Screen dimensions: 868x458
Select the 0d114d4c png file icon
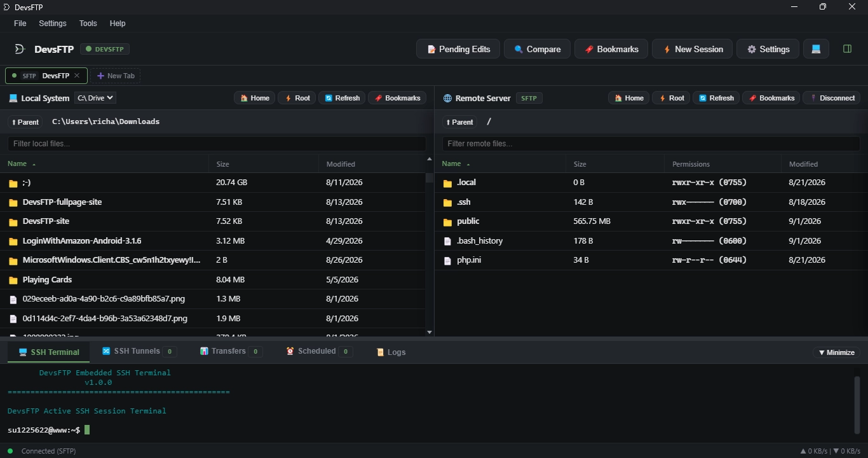[x=13, y=319]
